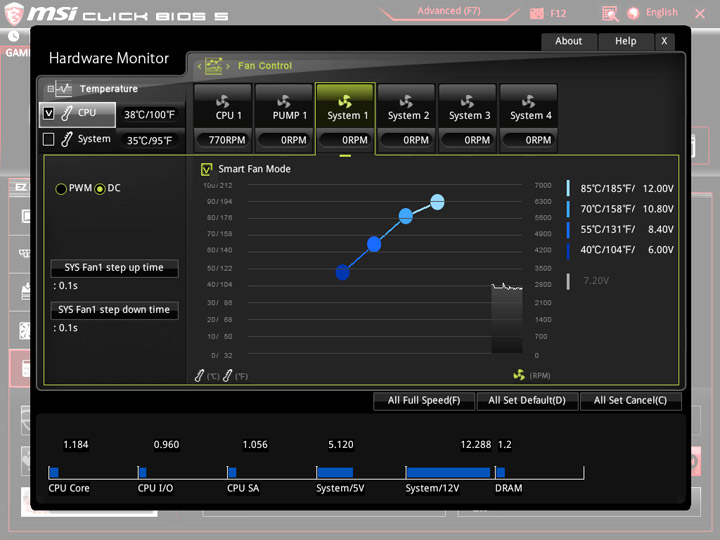Click All Set Cancel(C) button

[630, 400]
